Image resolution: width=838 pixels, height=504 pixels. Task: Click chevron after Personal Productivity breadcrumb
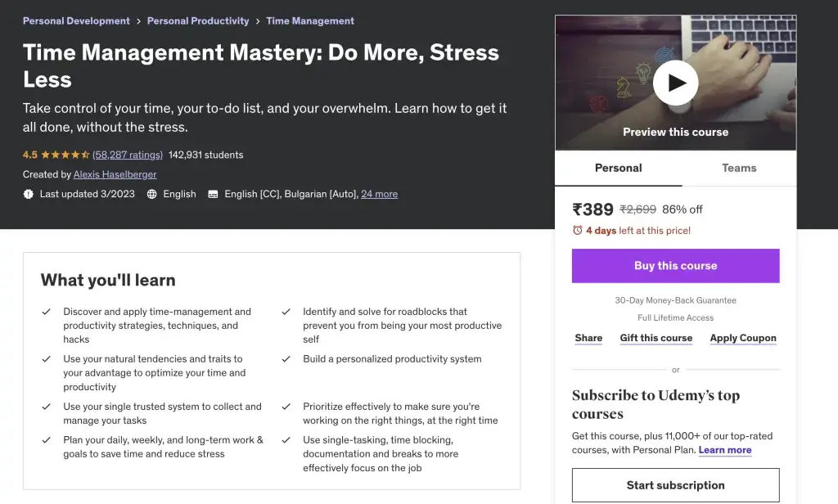click(258, 21)
